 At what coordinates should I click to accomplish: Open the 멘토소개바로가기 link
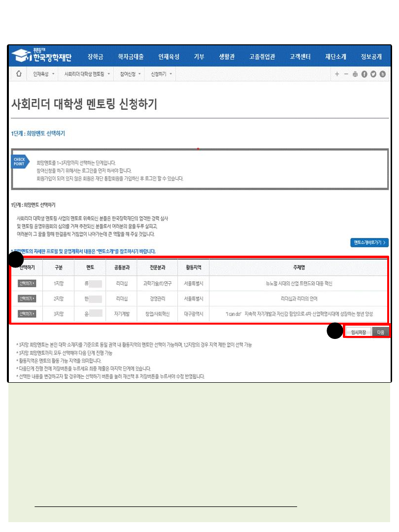click(x=369, y=243)
